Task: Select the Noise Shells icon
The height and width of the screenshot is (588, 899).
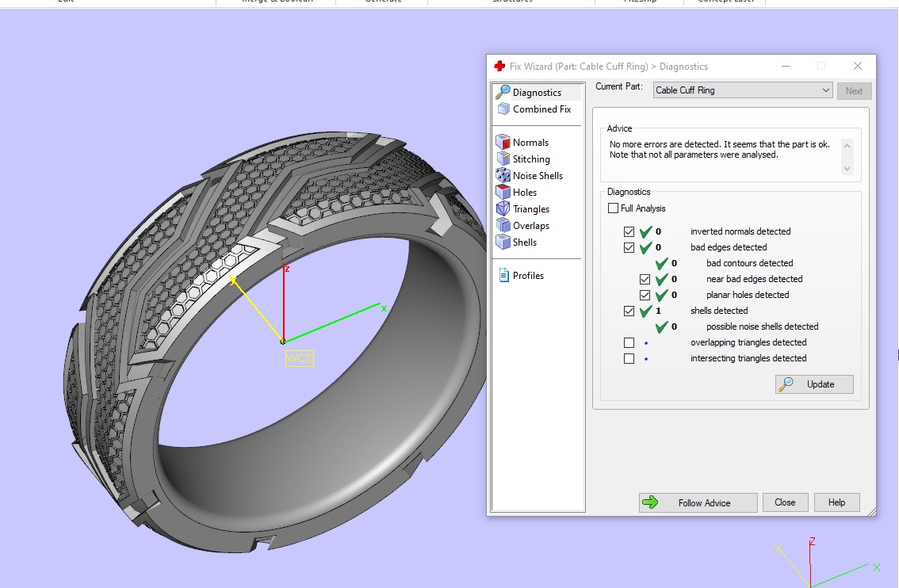Action: tap(503, 175)
